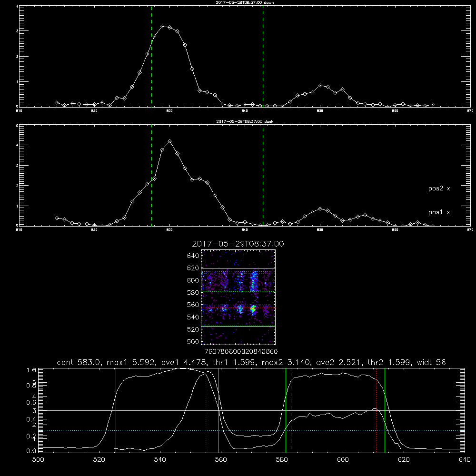
Task: Click the timestamp title above the spectral image
Action: click(238, 244)
